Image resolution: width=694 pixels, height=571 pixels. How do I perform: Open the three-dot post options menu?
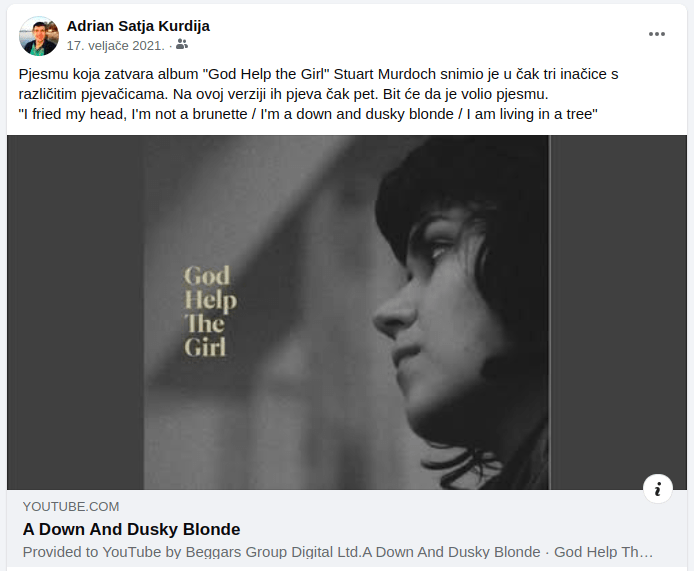pos(656,34)
